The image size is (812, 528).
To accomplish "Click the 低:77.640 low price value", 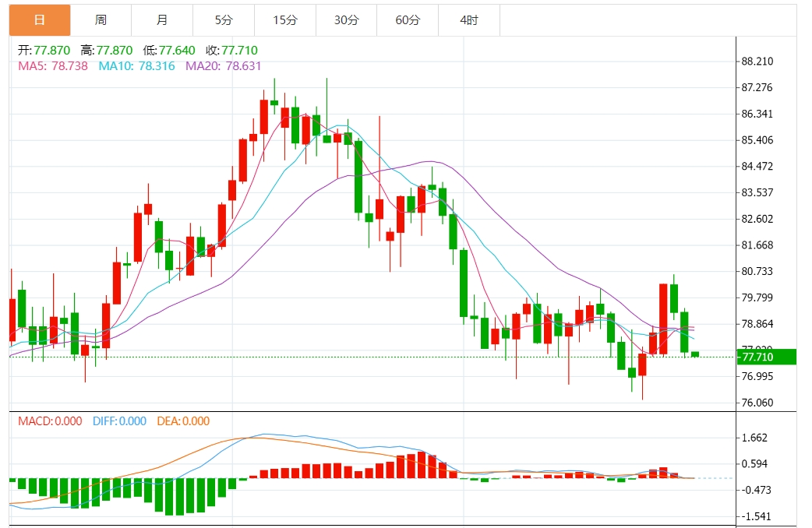I will click(169, 50).
